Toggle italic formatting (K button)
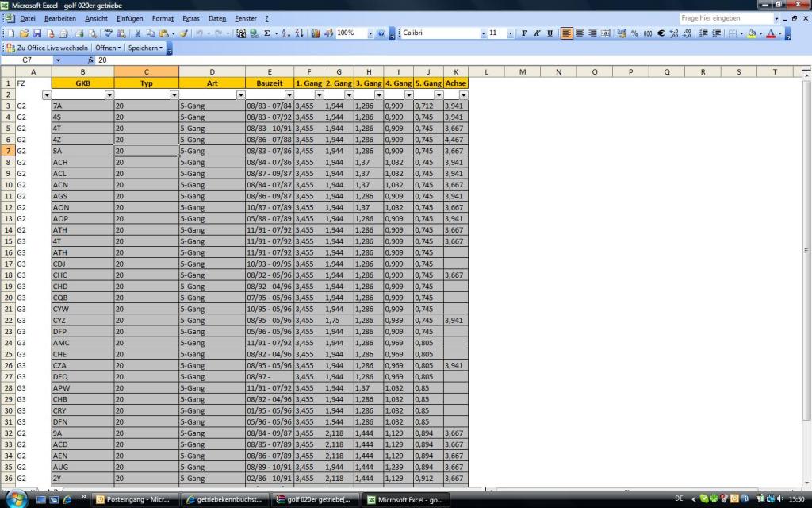Image resolution: width=812 pixels, height=508 pixels. (x=537, y=33)
